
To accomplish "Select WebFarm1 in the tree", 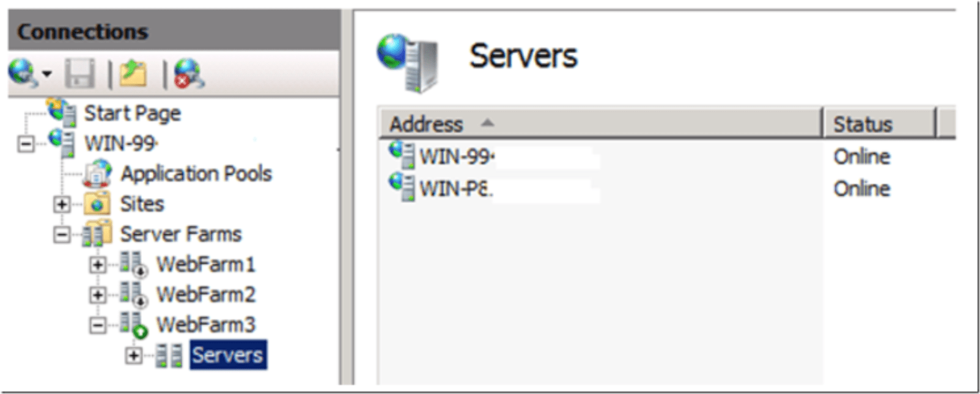I will pos(205,264).
